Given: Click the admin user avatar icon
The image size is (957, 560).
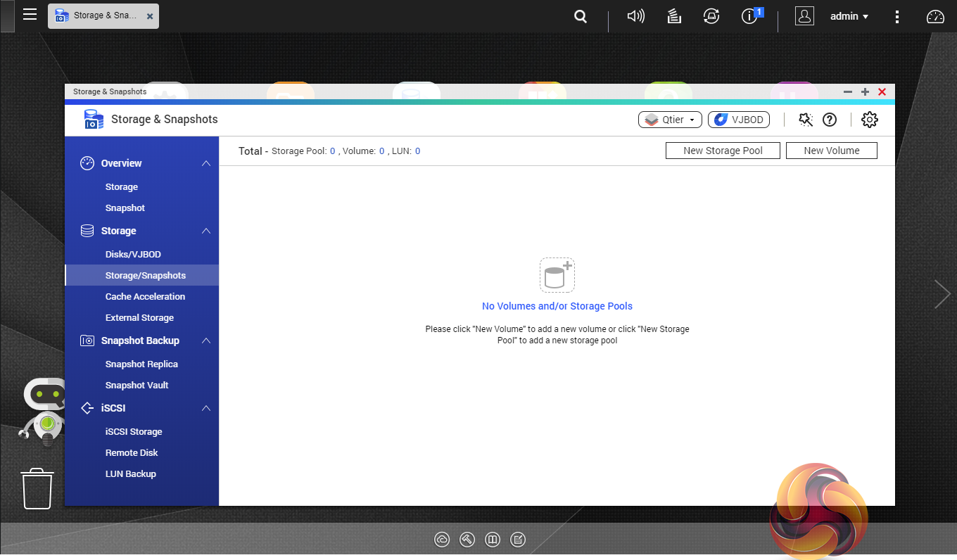Looking at the screenshot, I should (x=804, y=16).
